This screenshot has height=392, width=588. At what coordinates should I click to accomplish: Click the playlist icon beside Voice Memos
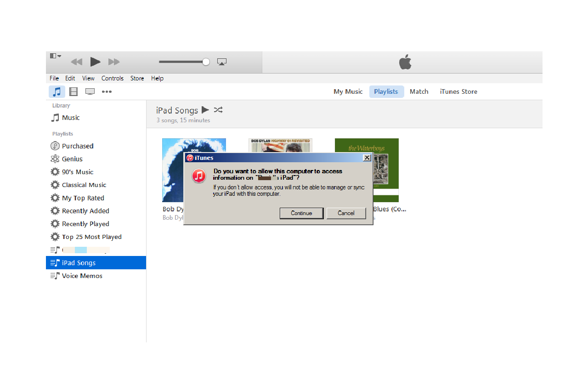point(55,276)
